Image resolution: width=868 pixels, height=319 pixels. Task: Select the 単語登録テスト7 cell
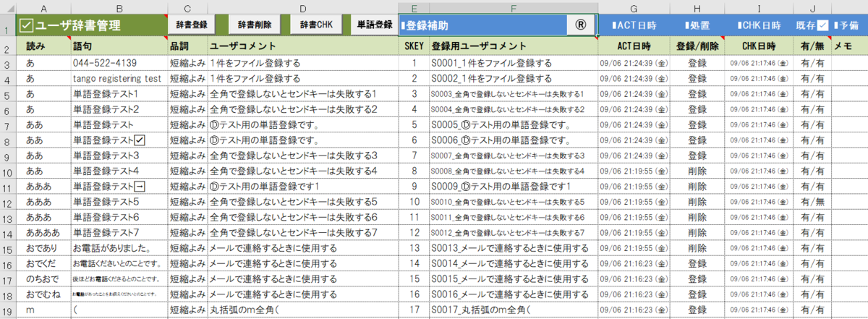118,233
